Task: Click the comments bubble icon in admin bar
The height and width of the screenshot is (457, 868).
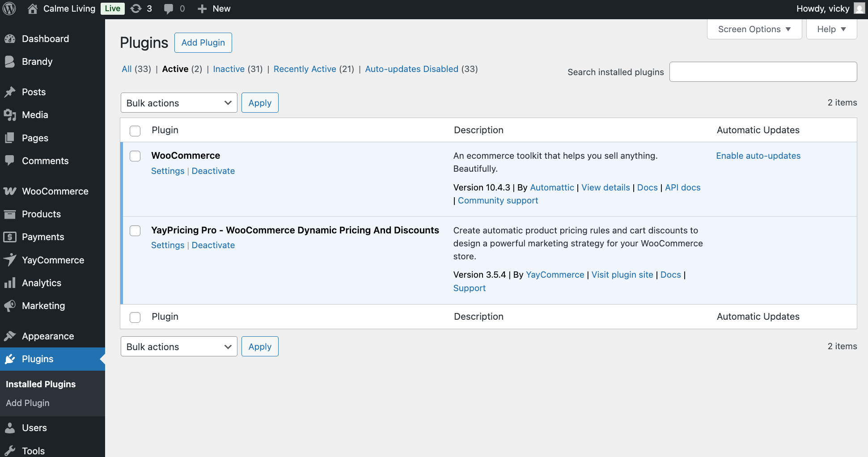Action: [169, 8]
